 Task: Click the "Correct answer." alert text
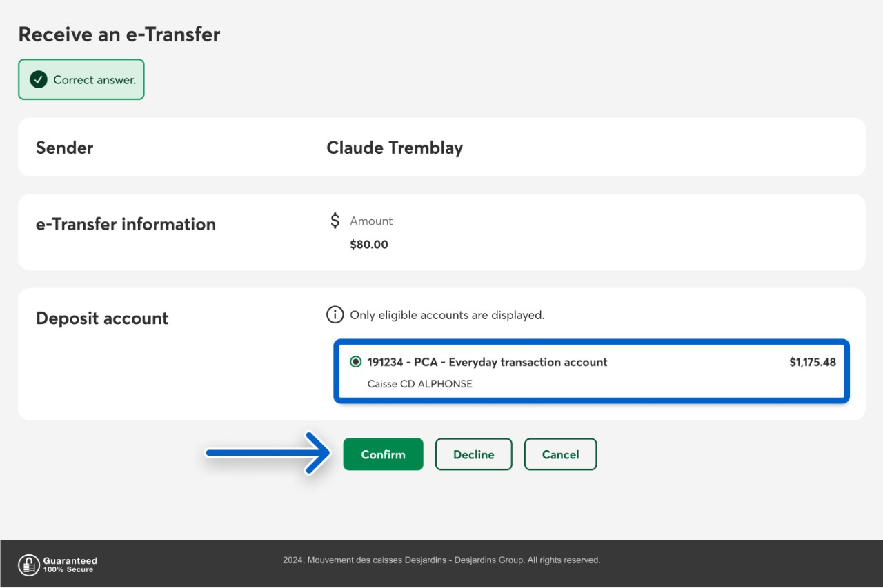pyautogui.click(x=95, y=80)
